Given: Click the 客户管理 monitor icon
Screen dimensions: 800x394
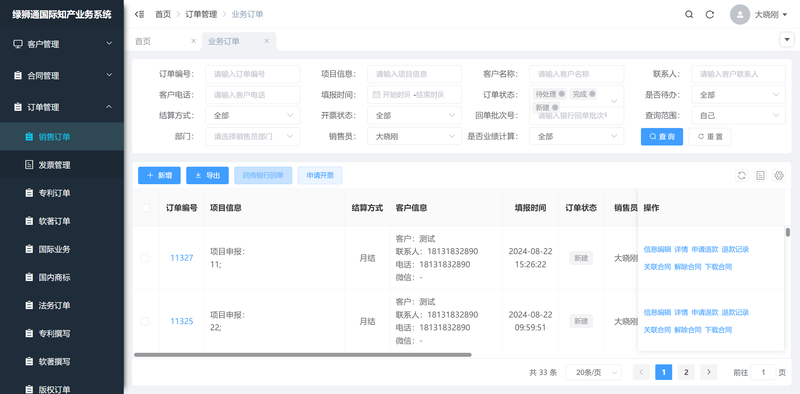Looking at the screenshot, I should click(18, 44).
